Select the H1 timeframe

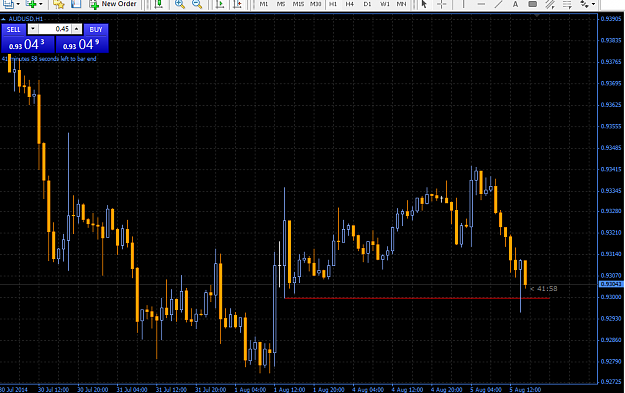coord(333,4)
